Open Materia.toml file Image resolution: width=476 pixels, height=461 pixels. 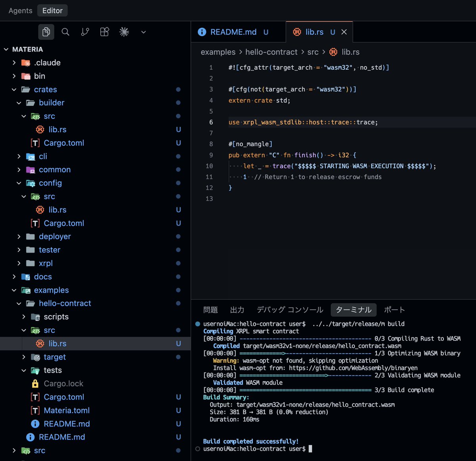[67, 410]
